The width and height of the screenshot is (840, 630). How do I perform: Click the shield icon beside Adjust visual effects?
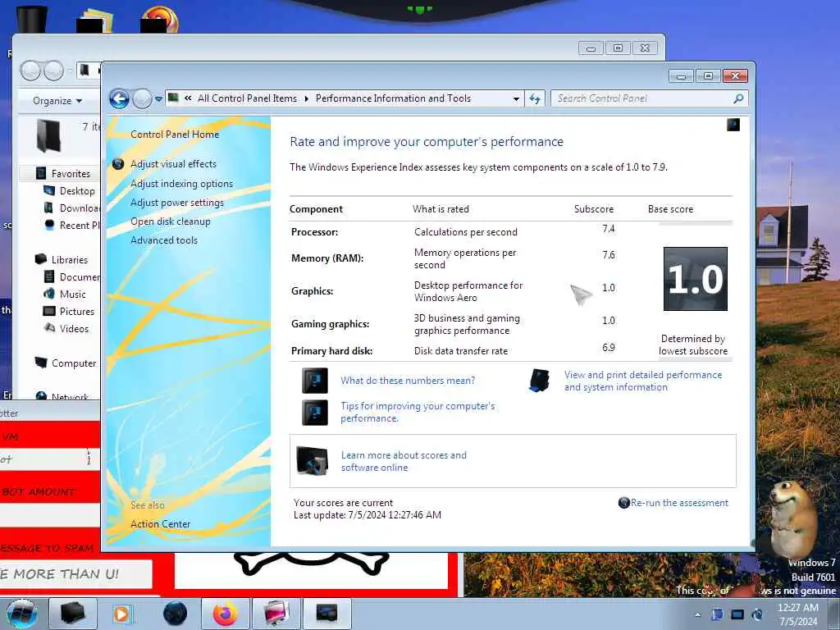point(118,164)
